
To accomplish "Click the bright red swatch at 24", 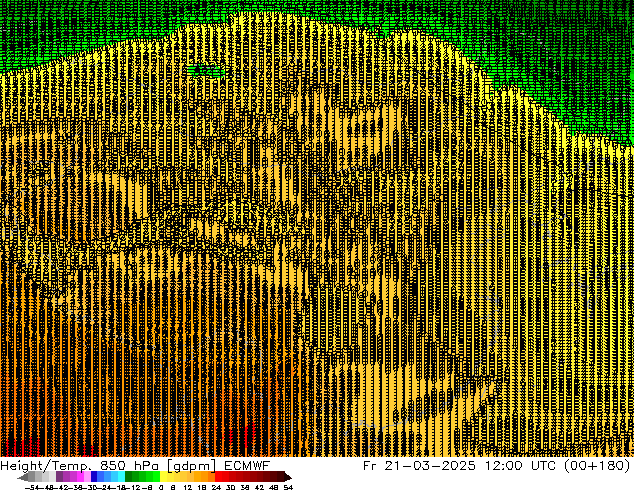I will (218, 476).
